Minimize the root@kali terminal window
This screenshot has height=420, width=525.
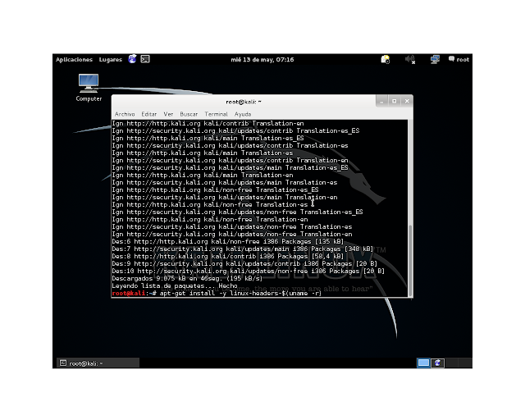pyautogui.click(x=381, y=101)
